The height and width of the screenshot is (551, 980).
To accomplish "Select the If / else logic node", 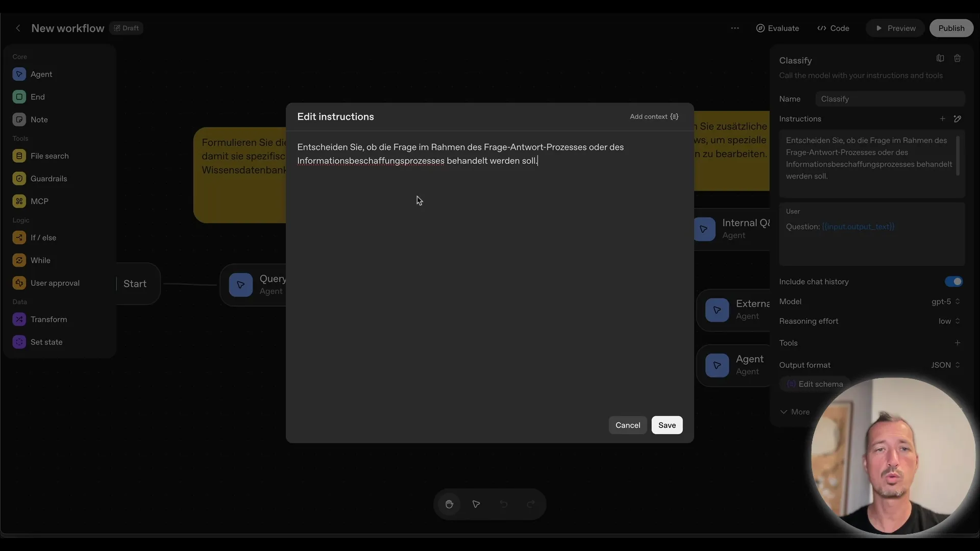I will (x=43, y=237).
